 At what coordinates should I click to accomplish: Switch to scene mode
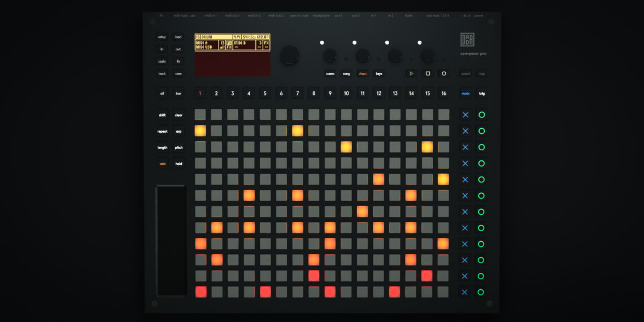click(330, 73)
